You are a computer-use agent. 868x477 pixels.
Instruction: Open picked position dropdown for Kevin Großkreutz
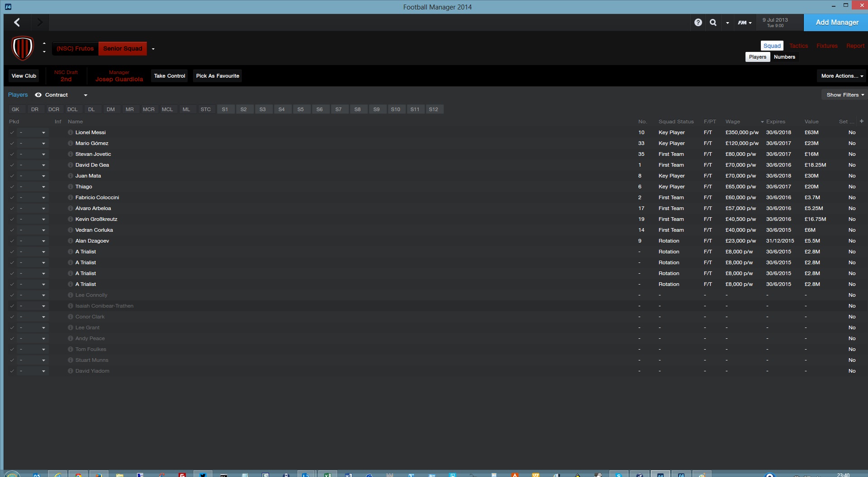pyautogui.click(x=33, y=219)
